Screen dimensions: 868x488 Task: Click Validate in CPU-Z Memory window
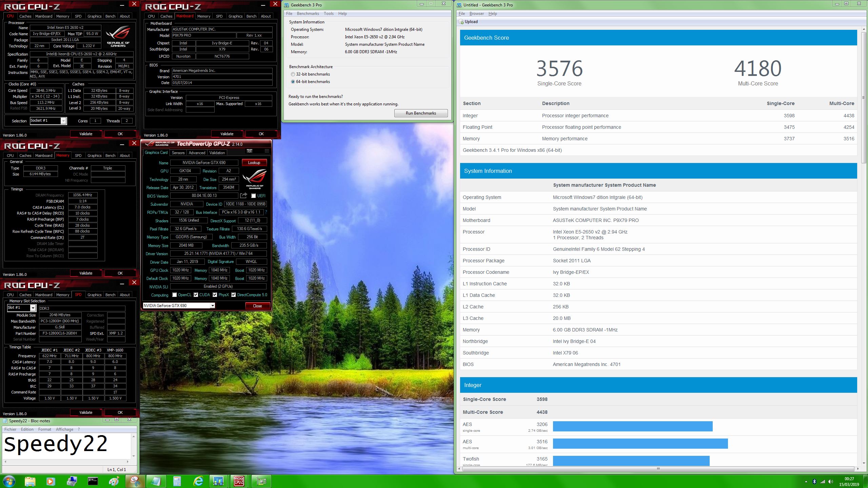click(86, 273)
